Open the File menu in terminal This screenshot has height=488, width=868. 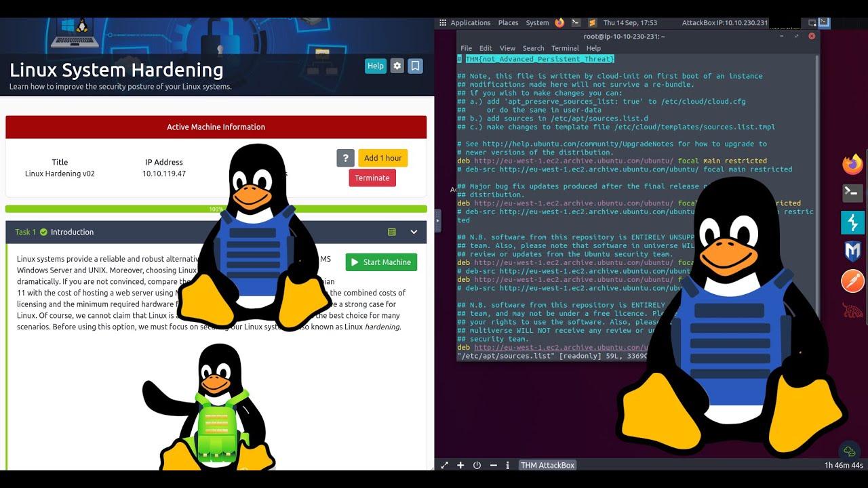[466, 48]
